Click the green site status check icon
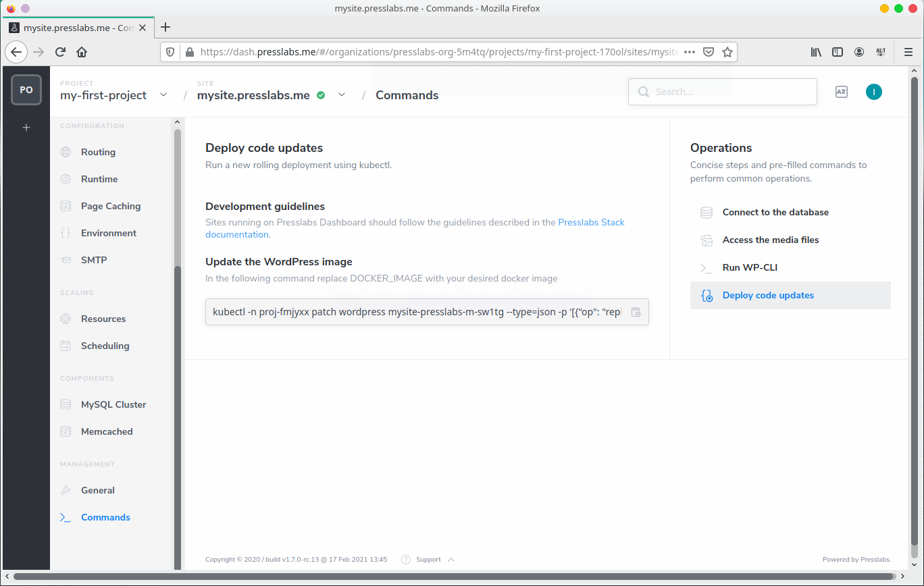This screenshot has height=586, width=924. point(321,95)
